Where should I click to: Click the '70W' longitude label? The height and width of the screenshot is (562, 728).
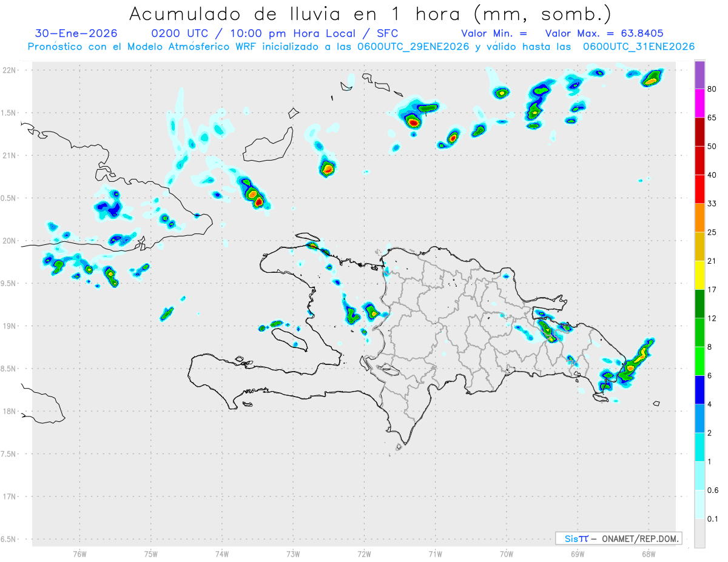[x=507, y=554]
